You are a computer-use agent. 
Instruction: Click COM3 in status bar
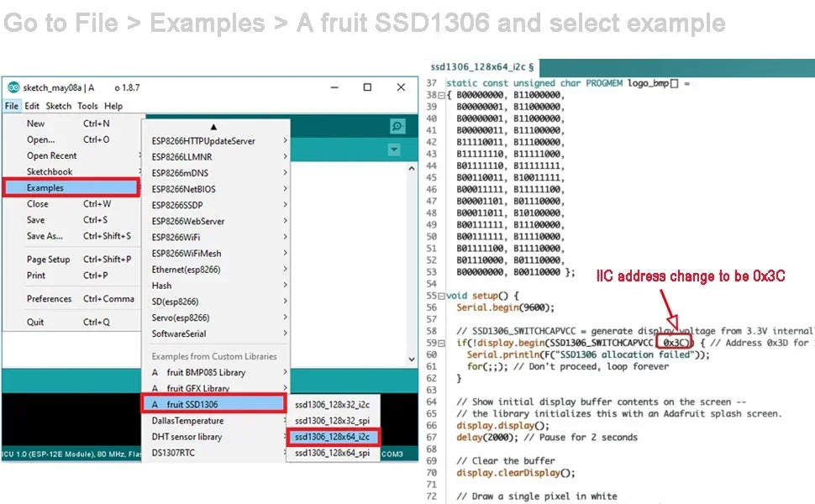pyautogui.click(x=392, y=454)
